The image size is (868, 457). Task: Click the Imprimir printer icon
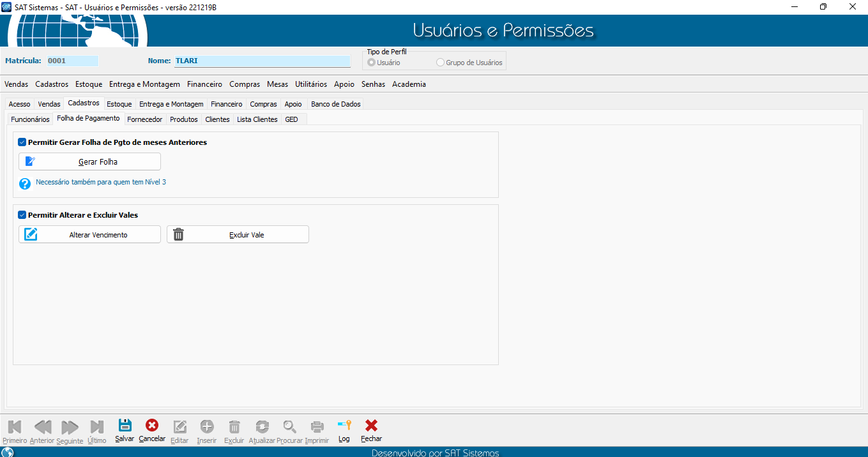[x=317, y=426]
